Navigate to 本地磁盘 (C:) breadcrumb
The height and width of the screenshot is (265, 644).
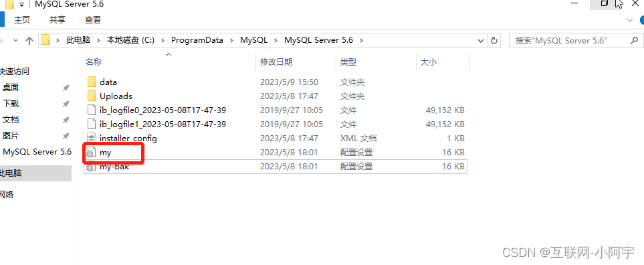(130, 40)
